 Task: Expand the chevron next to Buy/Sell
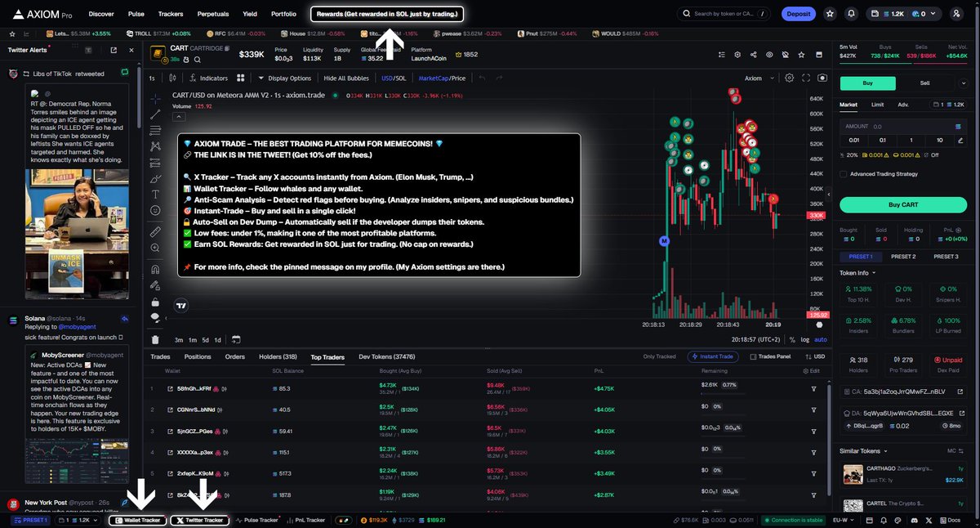pos(965,83)
